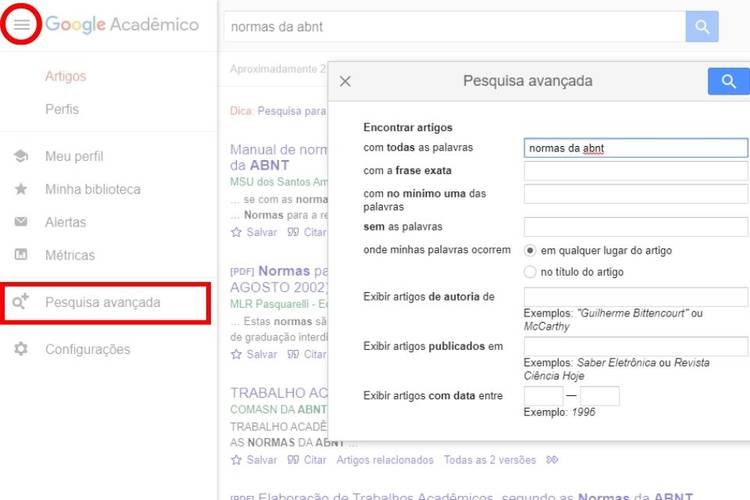Click the 'Exibir artigos de autoria de' field
The width and height of the screenshot is (750, 500).
tap(636, 297)
